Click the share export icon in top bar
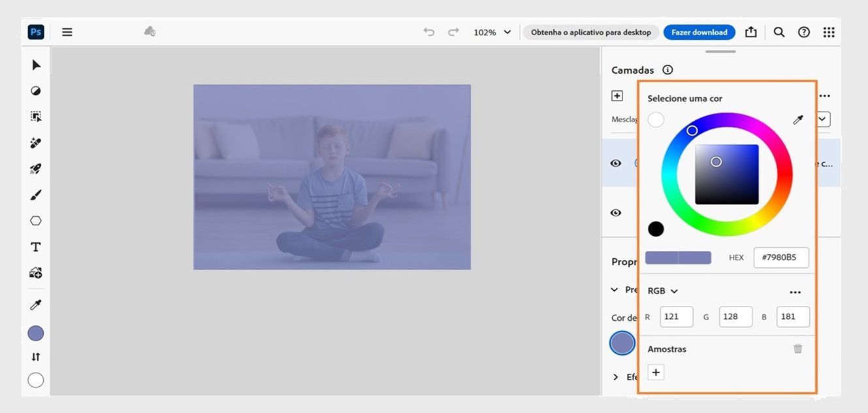The height and width of the screenshot is (413, 868). 750,31
